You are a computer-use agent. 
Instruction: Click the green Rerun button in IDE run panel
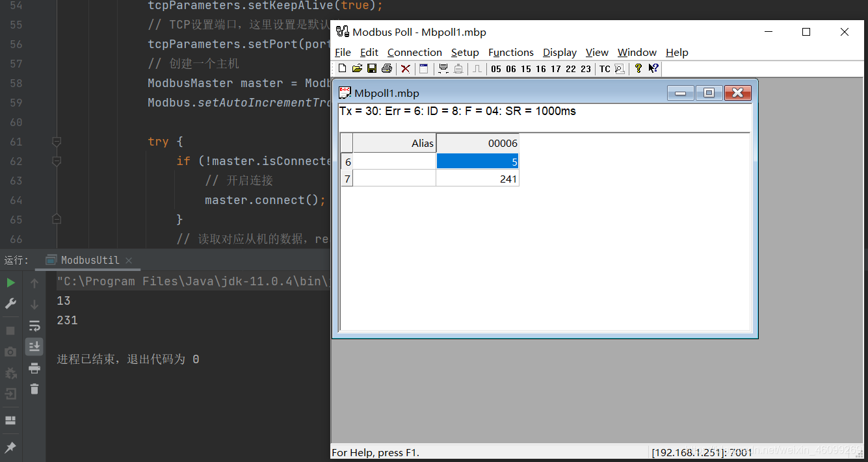[x=10, y=283]
